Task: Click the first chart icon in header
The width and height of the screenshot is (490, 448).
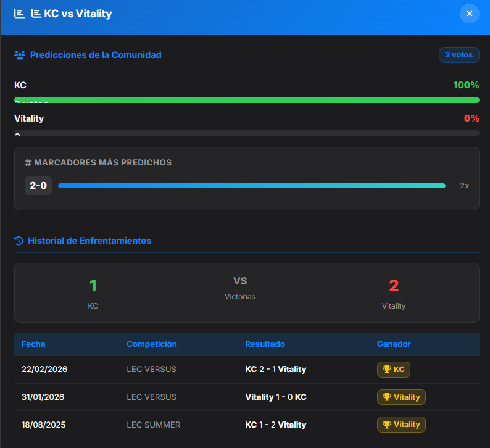Action: click(19, 14)
